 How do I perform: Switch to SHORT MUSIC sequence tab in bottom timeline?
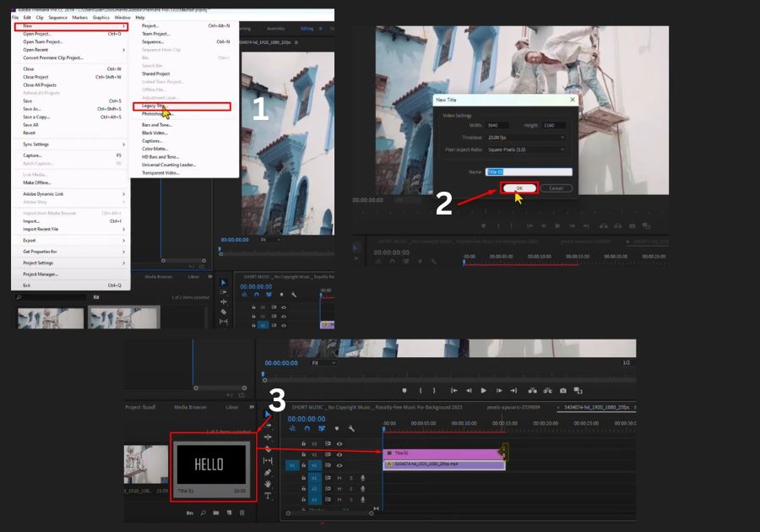coord(377,408)
